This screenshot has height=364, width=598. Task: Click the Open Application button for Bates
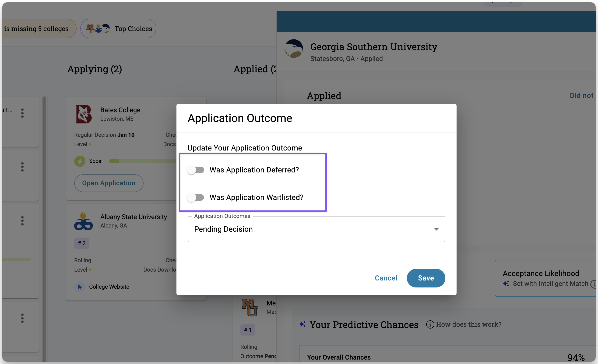click(x=109, y=183)
